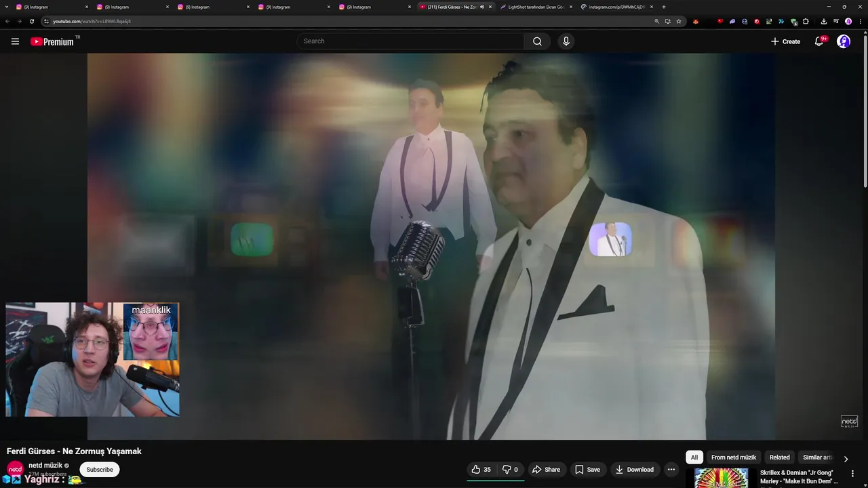Click the video title Ferdi Gürses - Ne Zormuş Yaşamak
Screen dimensions: 868x488
point(74,451)
